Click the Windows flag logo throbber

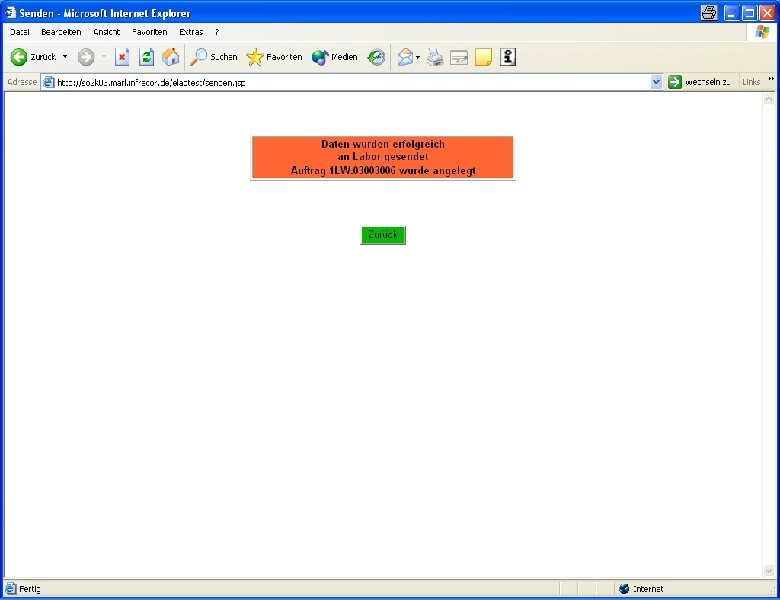point(762,32)
